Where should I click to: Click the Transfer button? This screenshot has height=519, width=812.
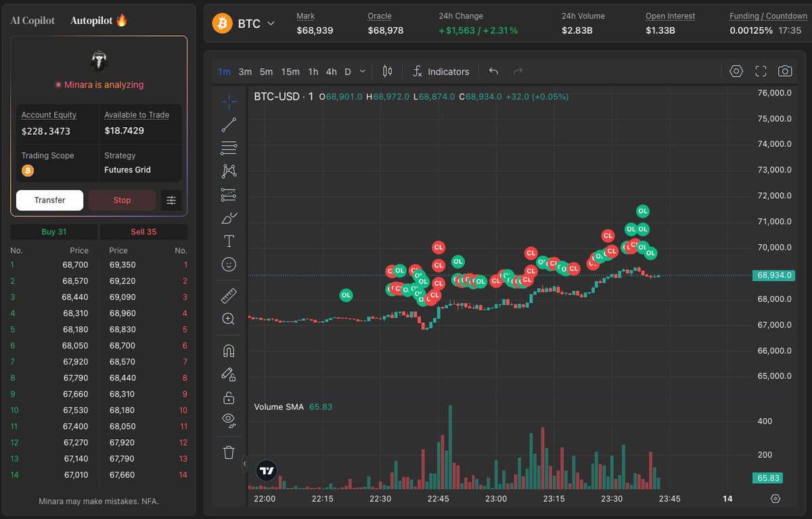(49, 200)
